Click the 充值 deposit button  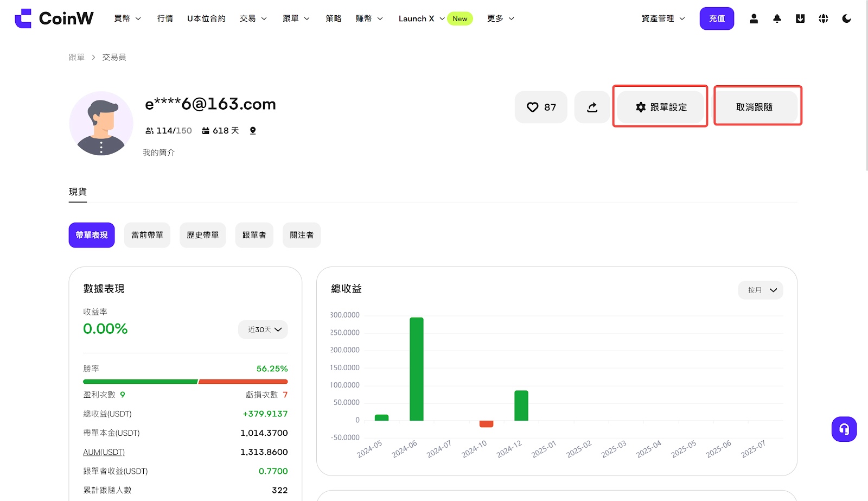click(717, 18)
